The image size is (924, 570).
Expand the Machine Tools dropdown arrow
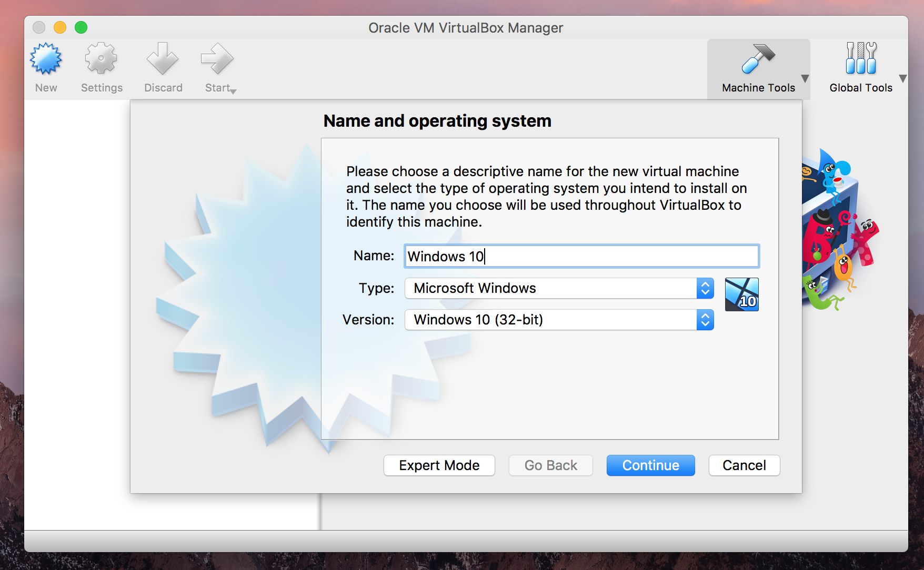(x=805, y=79)
